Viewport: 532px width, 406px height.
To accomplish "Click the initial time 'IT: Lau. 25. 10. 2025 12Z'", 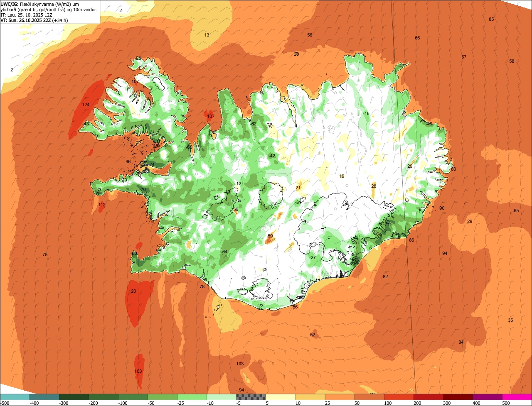I will [x=27, y=15].
